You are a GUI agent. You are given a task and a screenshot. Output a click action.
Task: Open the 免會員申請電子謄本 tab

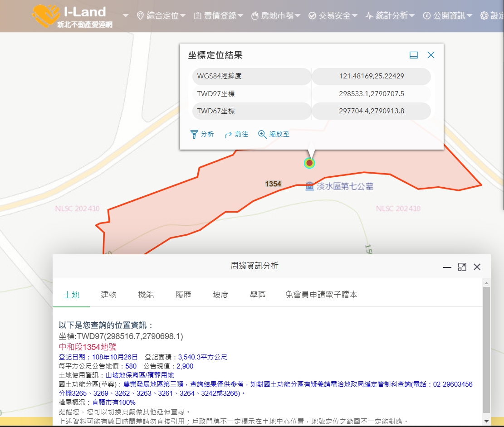coord(321,295)
